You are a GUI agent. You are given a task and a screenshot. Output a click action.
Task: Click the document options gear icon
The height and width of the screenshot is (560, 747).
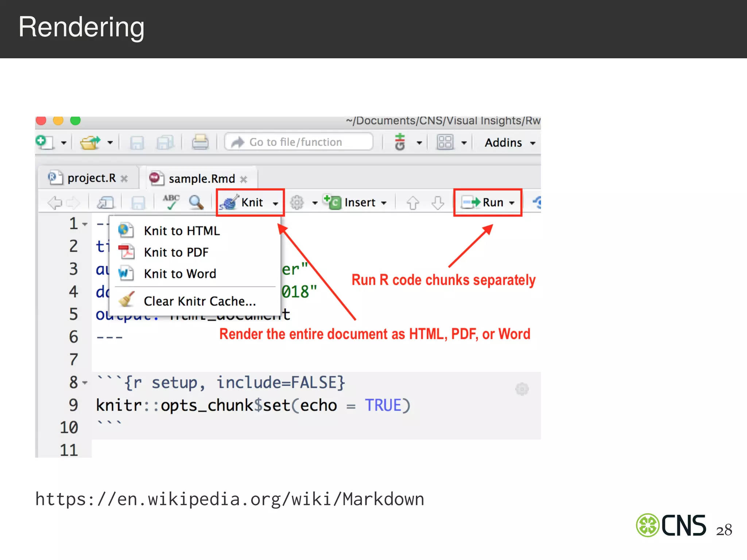click(297, 202)
